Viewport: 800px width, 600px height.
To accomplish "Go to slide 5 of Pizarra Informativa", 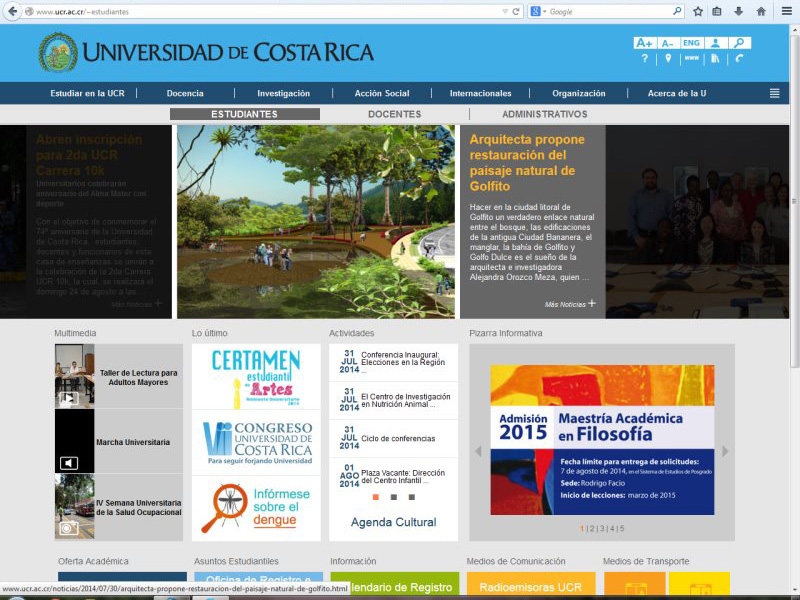I will (x=622, y=529).
